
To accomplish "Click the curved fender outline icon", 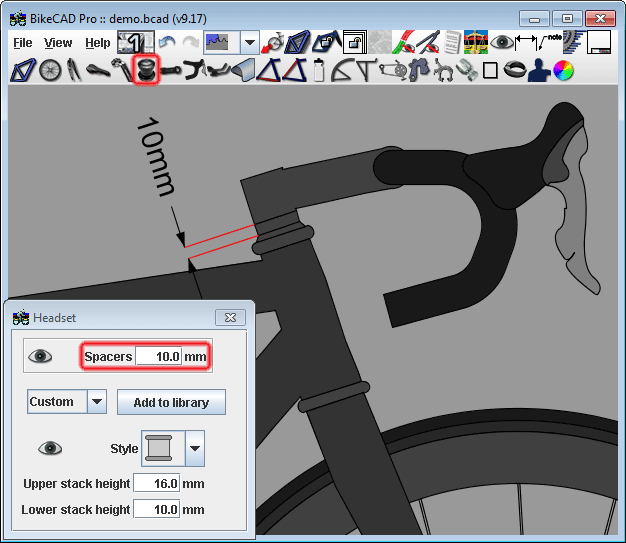I will (342, 70).
